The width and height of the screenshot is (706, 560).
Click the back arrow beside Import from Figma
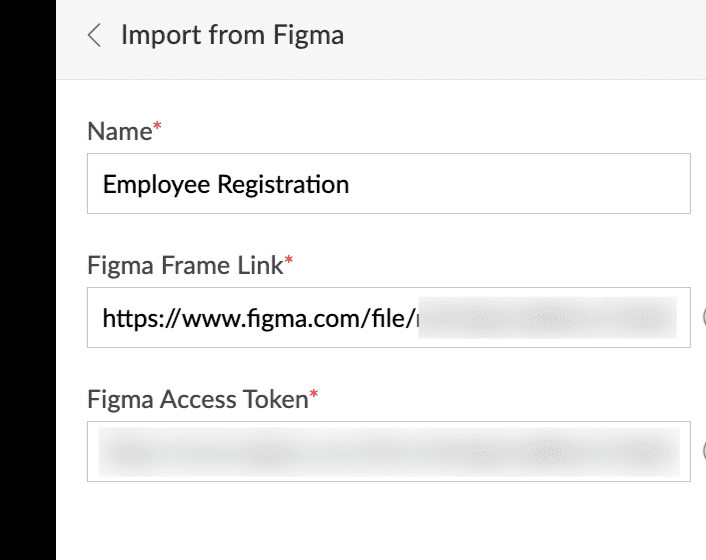[94, 37]
